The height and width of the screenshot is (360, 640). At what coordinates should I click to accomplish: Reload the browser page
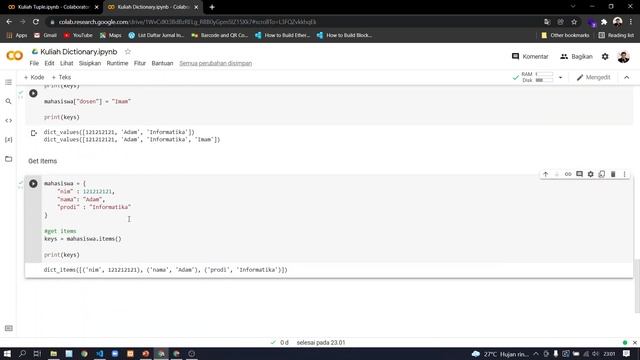(x=36, y=22)
